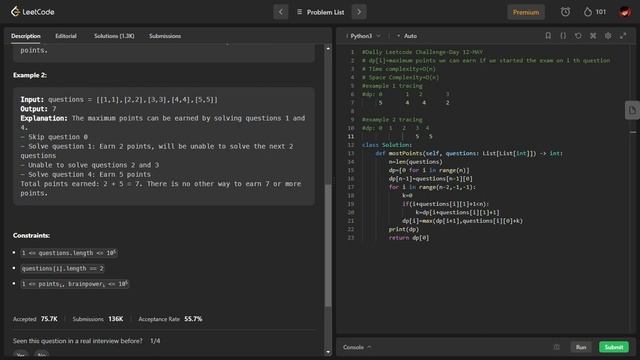640x360 pixels.
Task: Click the 'Input:' line of Example 2
Action: (119, 100)
